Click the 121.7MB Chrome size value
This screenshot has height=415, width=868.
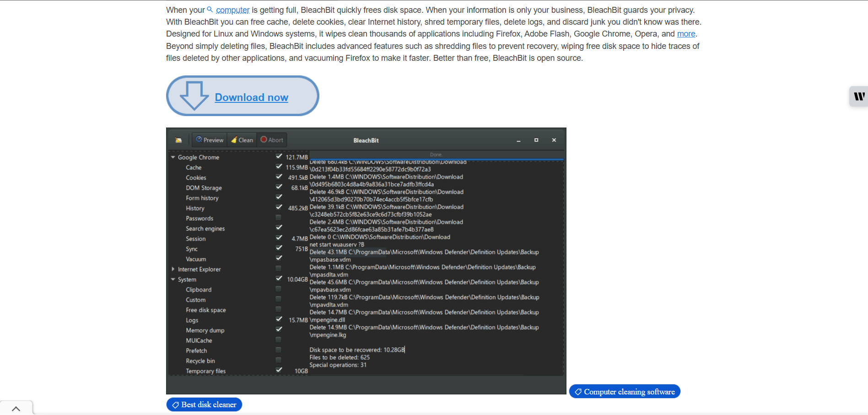coord(297,157)
